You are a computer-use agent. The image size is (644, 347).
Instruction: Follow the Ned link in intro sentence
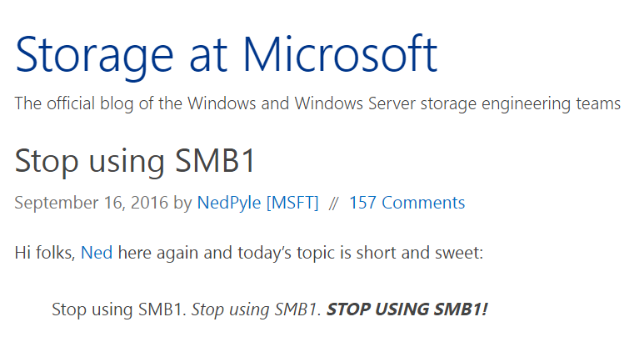[x=97, y=253]
